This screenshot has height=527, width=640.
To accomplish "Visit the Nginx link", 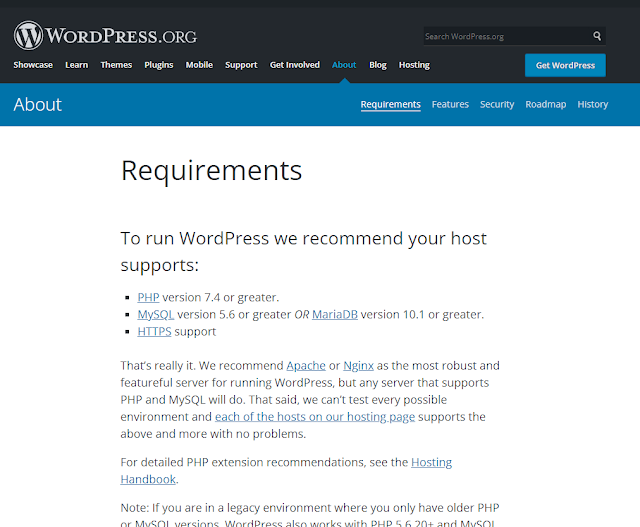I will pos(358,366).
